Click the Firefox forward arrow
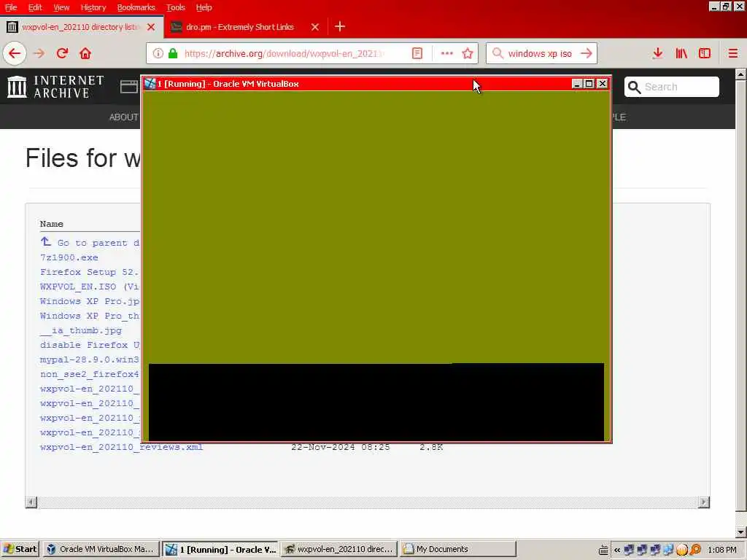This screenshot has height=560, width=747. pos(39,53)
